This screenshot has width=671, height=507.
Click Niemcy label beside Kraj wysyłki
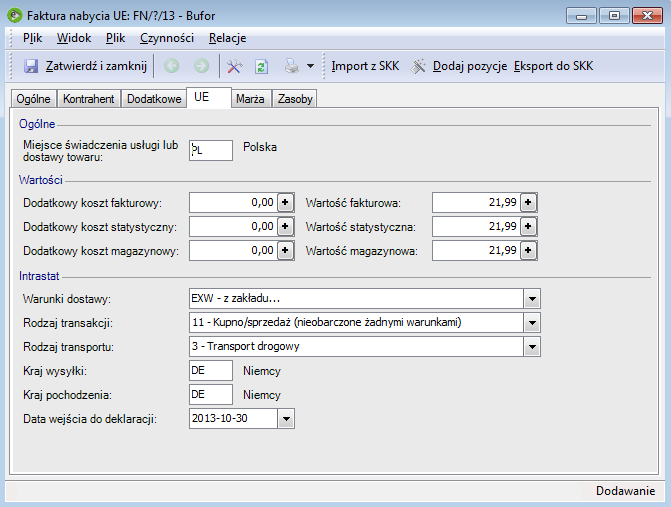coord(261,371)
